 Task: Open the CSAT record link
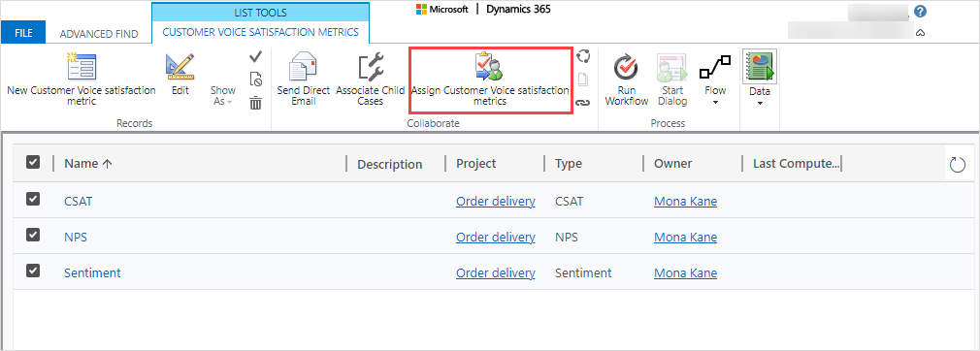(x=79, y=201)
